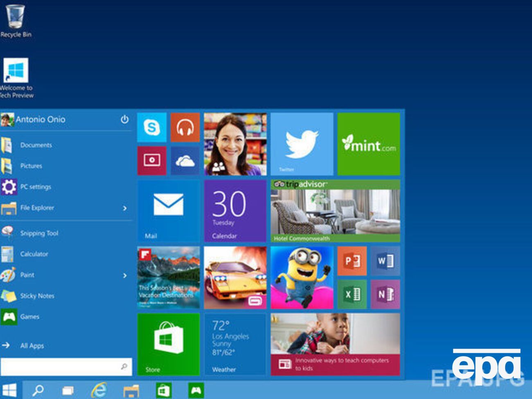
Task: Open the Skype tile
Action: click(x=152, y=128)
